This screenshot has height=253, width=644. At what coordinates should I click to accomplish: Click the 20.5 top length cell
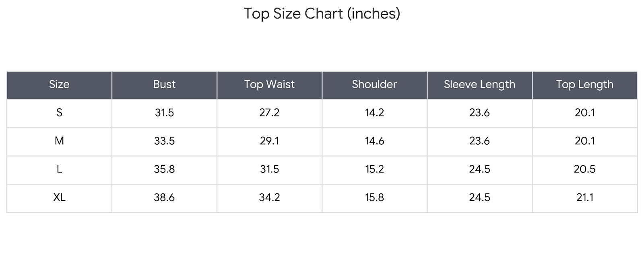tap(584, 169)
